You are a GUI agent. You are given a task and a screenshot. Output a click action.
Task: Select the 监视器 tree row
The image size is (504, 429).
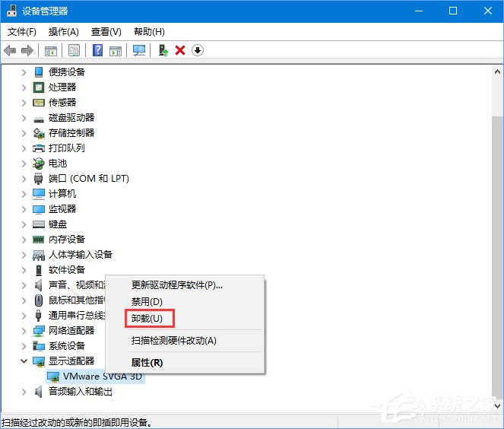62,209
